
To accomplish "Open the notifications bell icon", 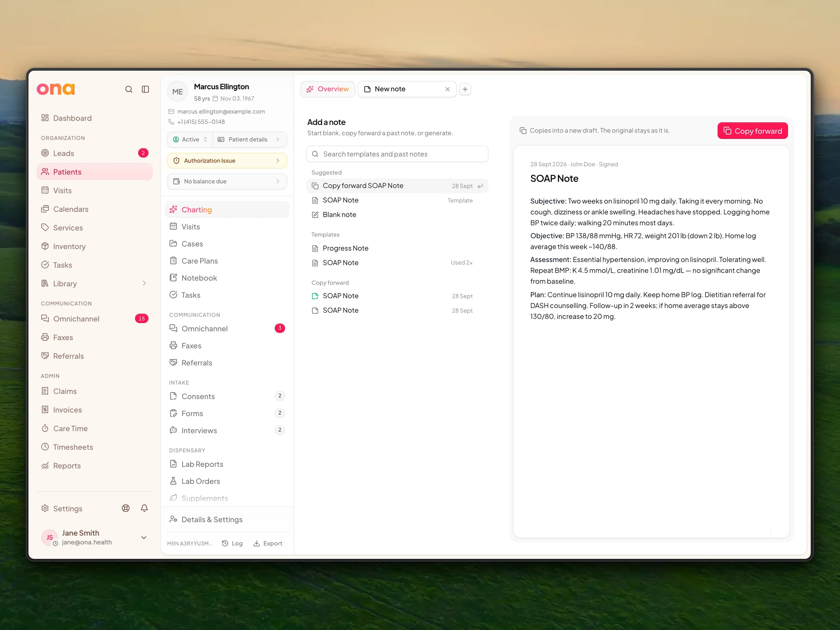I will [x=144, y=508].
